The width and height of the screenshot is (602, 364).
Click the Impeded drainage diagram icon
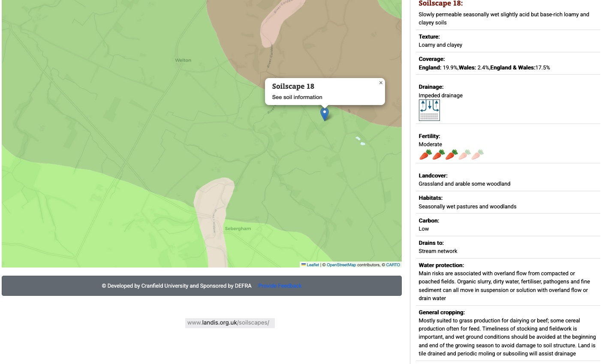point(429,110)
